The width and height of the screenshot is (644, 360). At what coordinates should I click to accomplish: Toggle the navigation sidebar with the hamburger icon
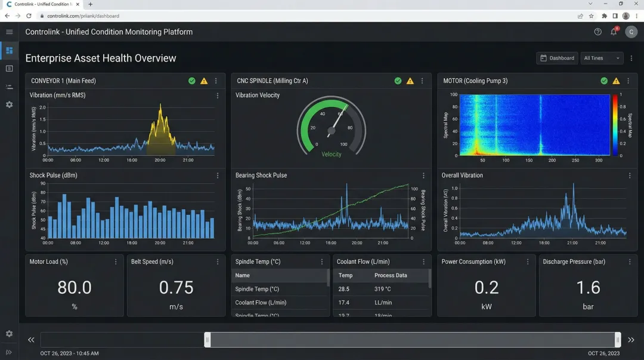(x=8, y=32)
